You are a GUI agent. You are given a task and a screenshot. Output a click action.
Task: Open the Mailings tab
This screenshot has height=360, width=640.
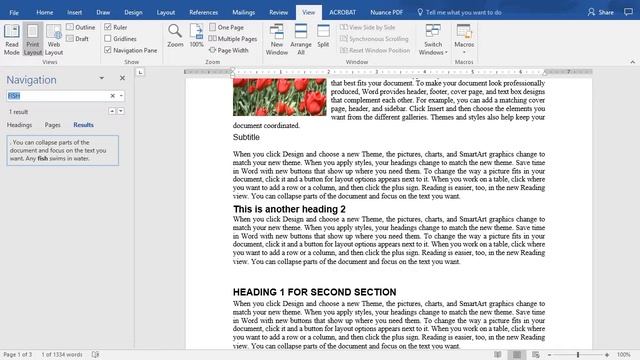click(243, 12)
